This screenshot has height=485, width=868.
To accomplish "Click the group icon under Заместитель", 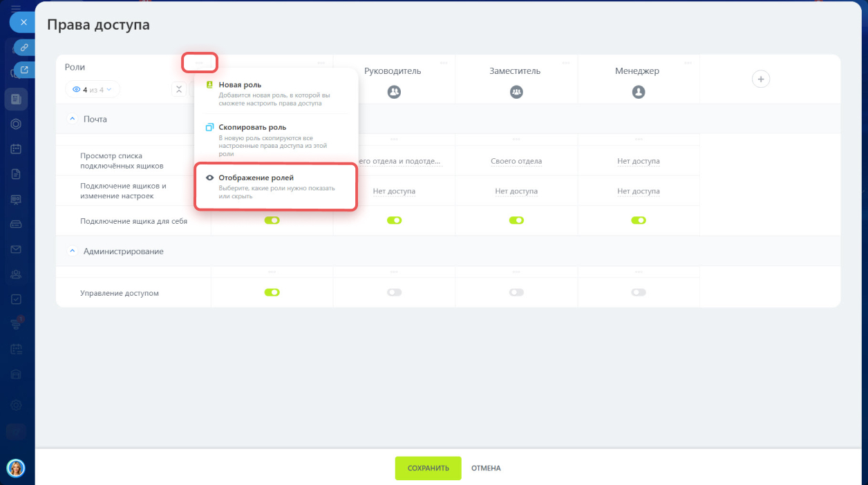I will (x=516, y=91).
